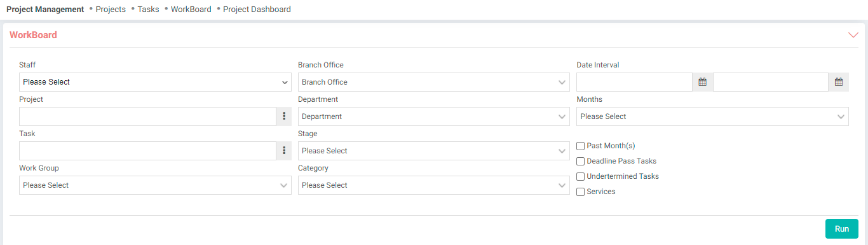This screenshot has height=245, width=868.
Task: Collapse the WorkBoard panel chevron
Action: (x=853, y=35)
